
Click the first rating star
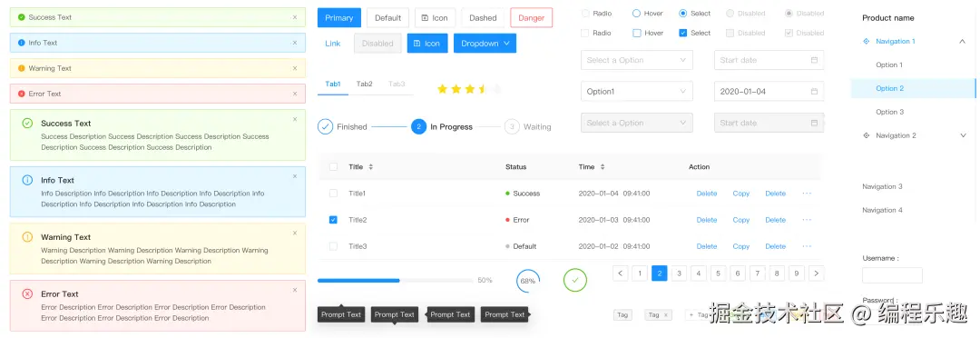point(443,89)
